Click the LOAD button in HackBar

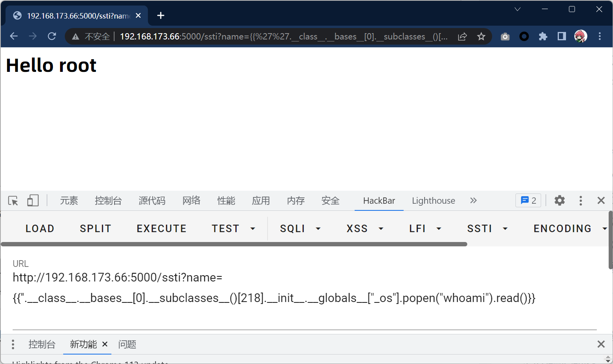point(40,229)
